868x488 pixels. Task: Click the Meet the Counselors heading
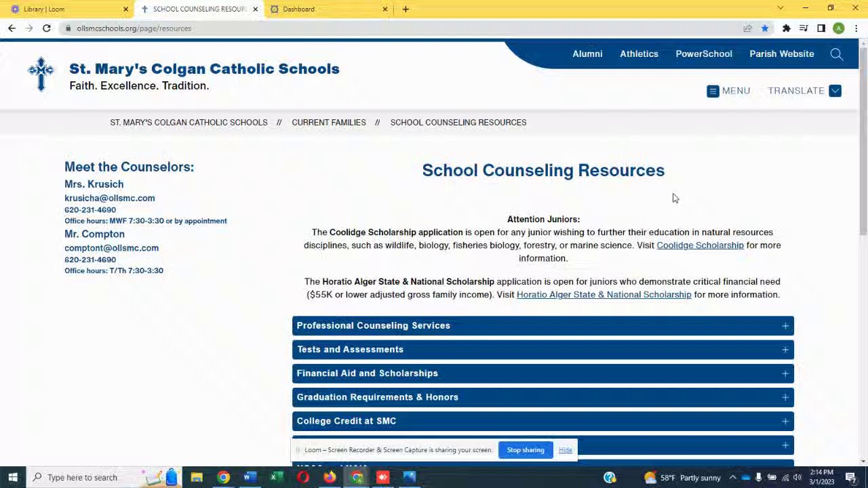click(x=129, y=167)
